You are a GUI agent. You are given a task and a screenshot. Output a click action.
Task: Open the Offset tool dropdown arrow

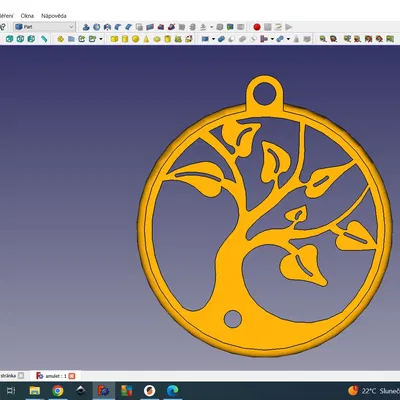pyautogui.click(x=211, y=27)
